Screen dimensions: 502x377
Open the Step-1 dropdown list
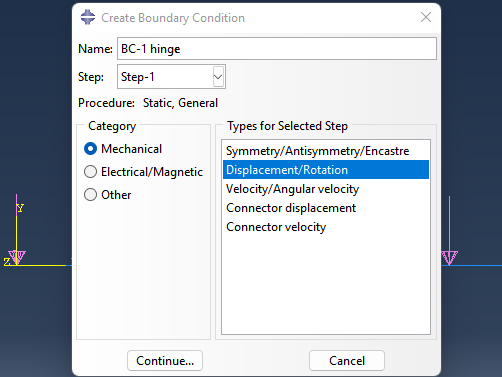coord(171,77)
